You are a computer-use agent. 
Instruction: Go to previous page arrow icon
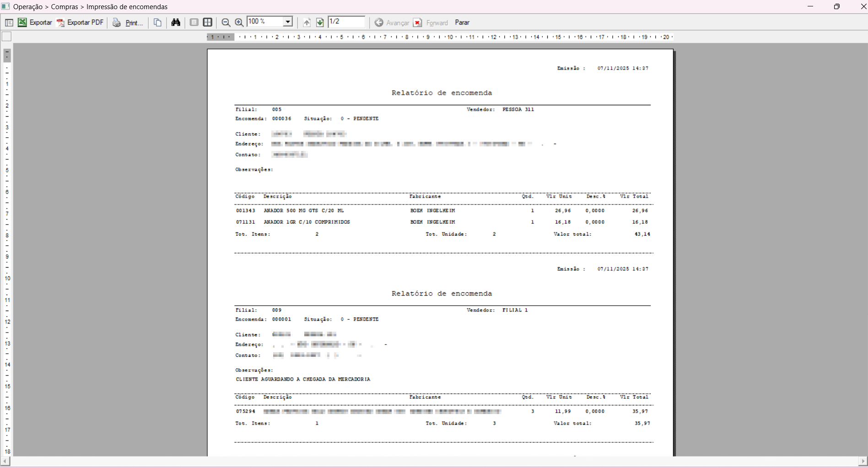tap(307, 22)
